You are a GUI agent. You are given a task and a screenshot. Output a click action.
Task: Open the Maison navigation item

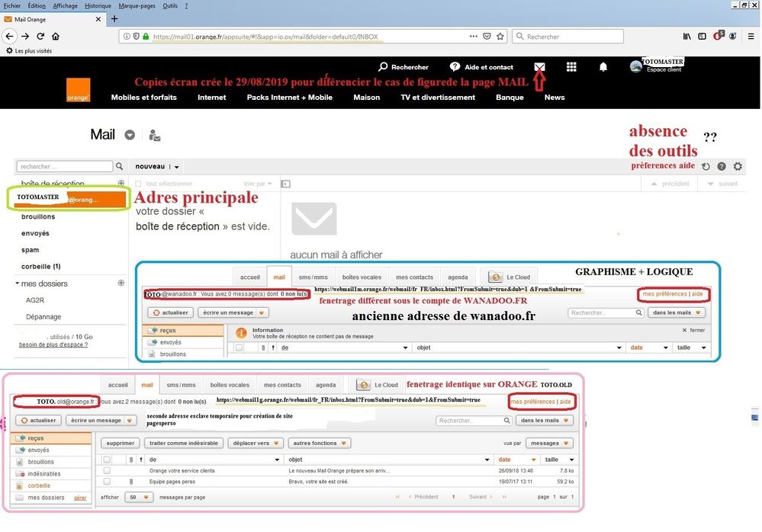pos(366,97)
